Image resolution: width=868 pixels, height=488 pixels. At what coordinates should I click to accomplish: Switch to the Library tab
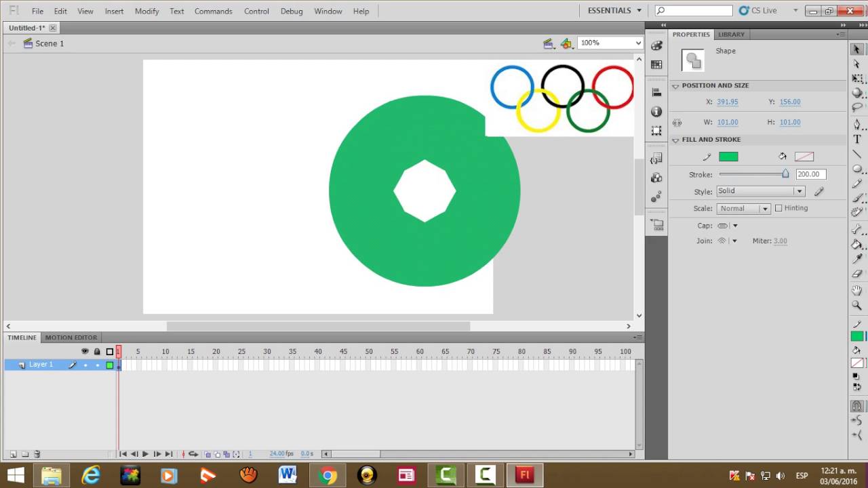[731, 35]
